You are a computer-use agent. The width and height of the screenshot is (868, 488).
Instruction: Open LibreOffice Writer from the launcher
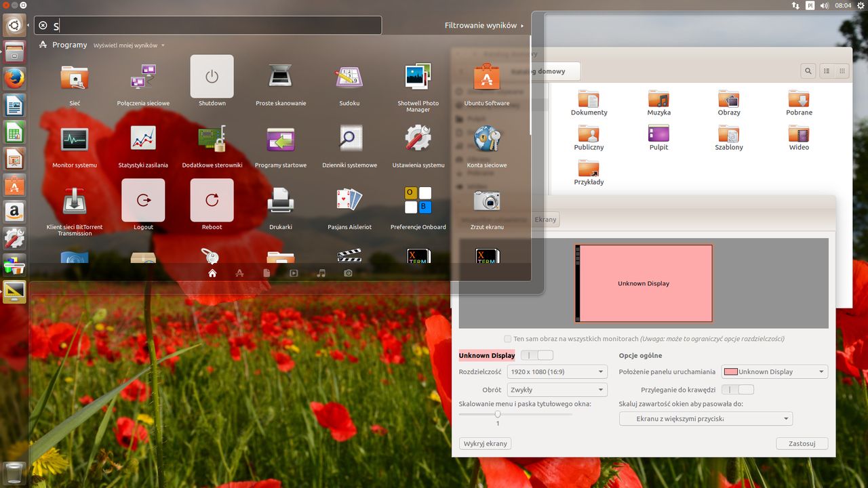pos(14,105)
